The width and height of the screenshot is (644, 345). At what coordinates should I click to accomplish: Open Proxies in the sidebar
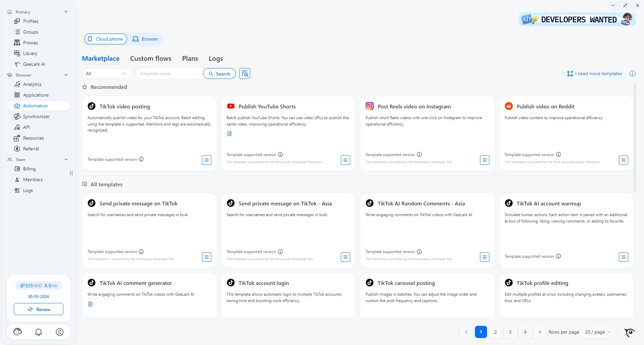tap(39, 43)
